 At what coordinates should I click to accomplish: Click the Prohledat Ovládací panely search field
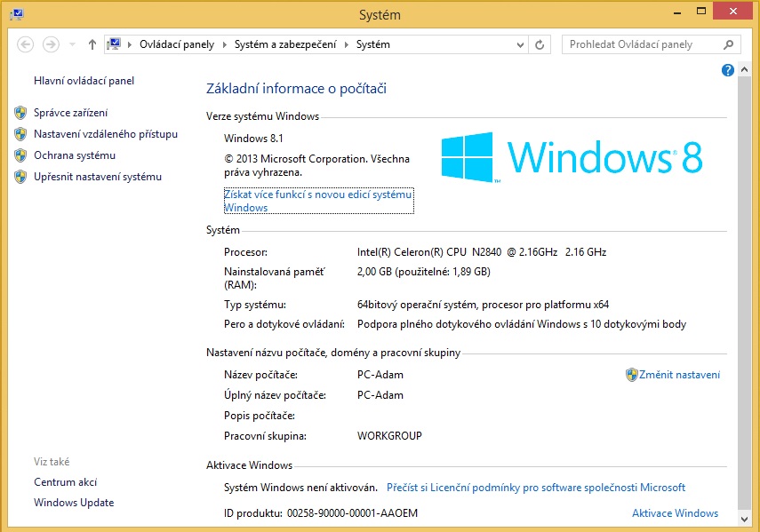(x=652, y=44)
